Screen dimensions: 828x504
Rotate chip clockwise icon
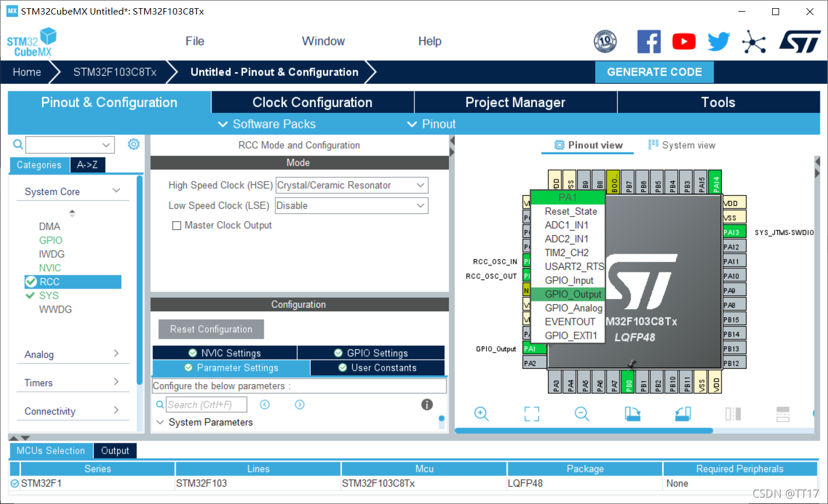pyautogui.click(x=632, y=414)
